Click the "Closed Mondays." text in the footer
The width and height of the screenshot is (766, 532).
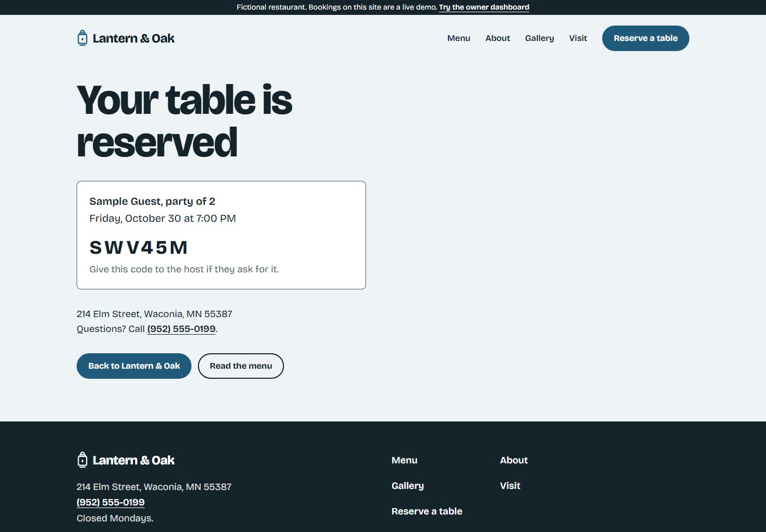pos(115,518)
